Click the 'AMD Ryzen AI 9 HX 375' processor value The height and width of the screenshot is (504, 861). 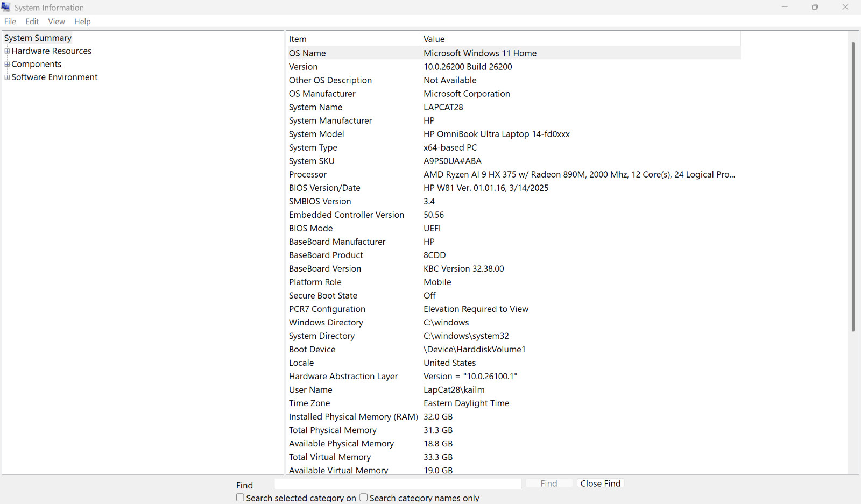580,174
